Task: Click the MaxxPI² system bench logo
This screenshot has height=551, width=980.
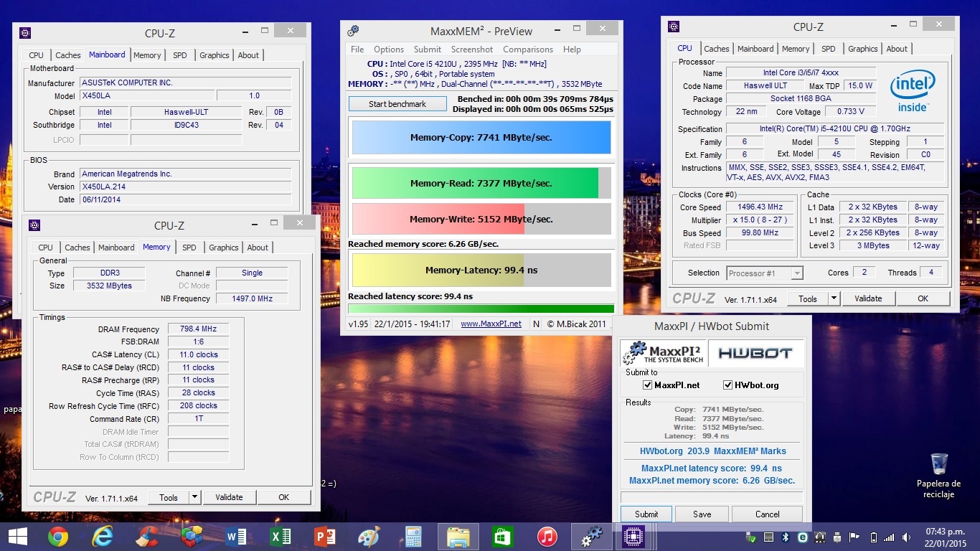Action: pos(664,353)
